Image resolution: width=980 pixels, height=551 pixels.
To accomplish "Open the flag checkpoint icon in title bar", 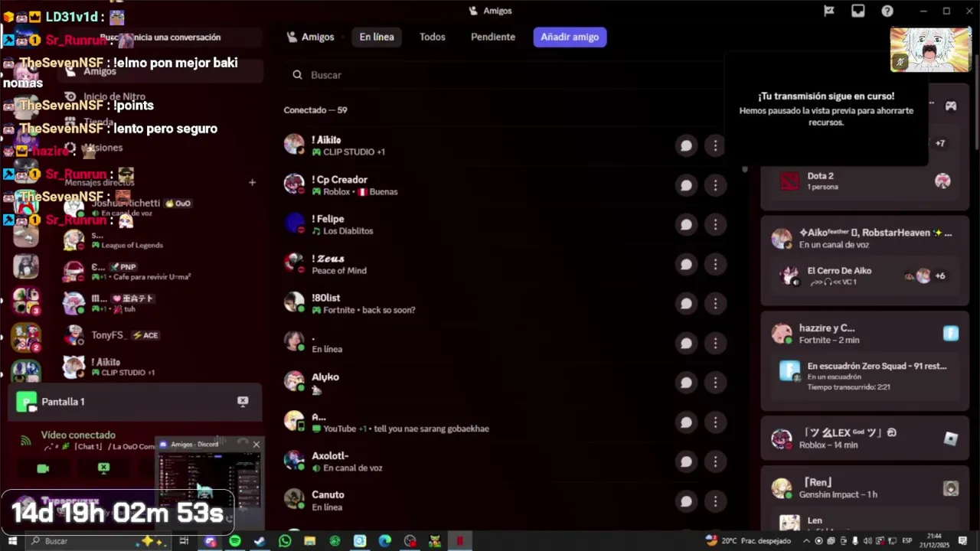I will pyautogui.click(x=829, y=11).
